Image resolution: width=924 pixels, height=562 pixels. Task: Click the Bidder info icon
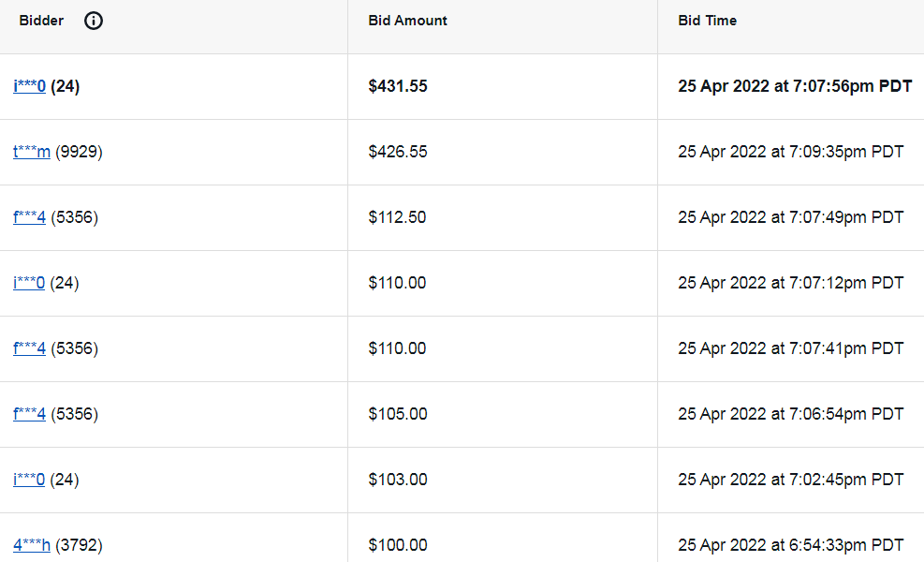93,21
